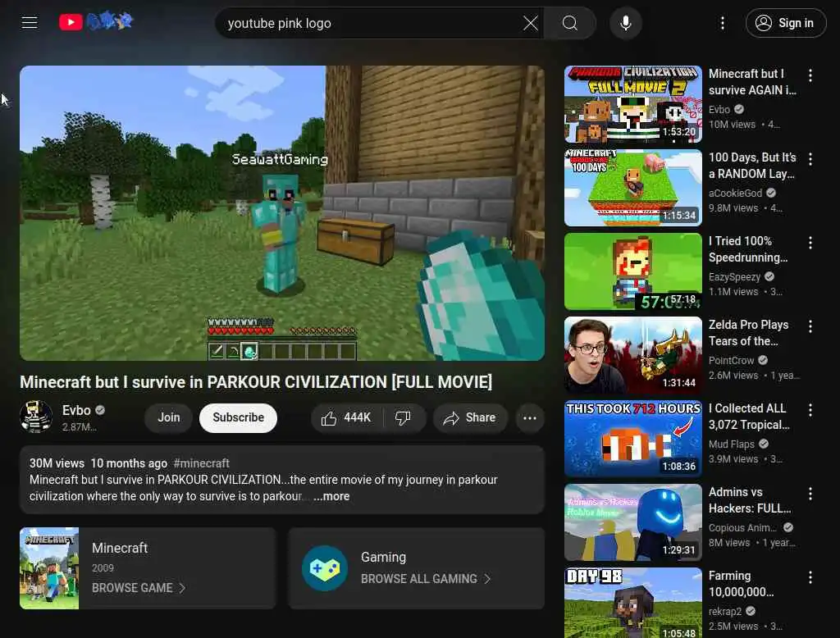
Task: Open settings three-dot menu near Sign in
Action: pyautogui.click(x=723, y=23)
